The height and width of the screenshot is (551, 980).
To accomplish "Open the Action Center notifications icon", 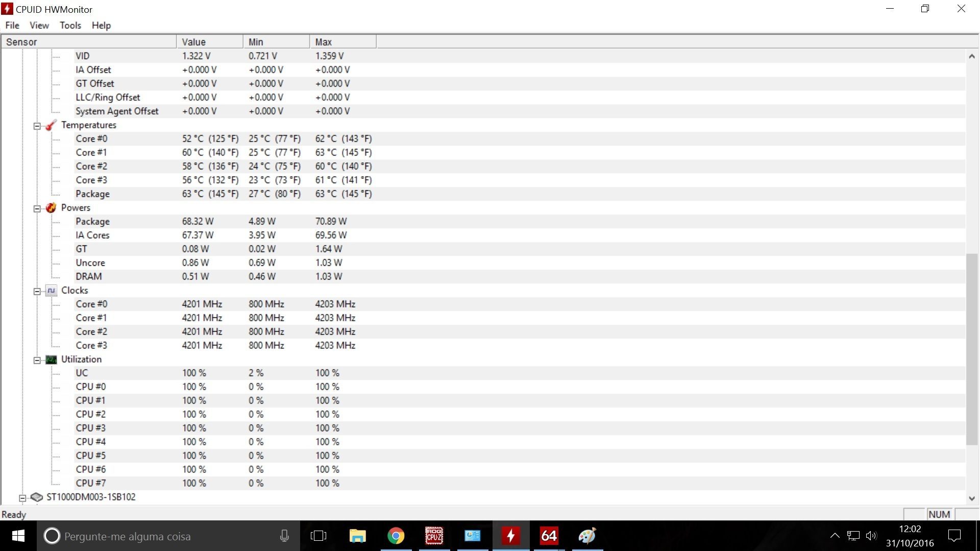I will click(954, 536).
